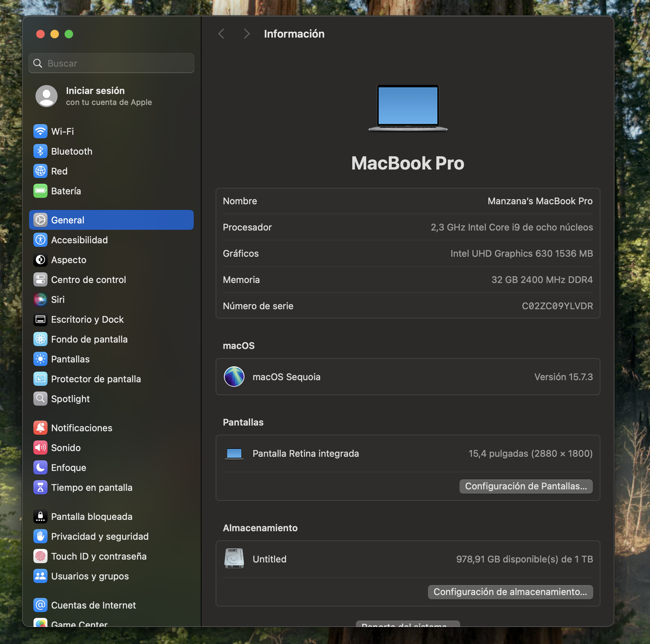Select the Notificaciones bell icon
650x644 pixels.
point(40,428)
